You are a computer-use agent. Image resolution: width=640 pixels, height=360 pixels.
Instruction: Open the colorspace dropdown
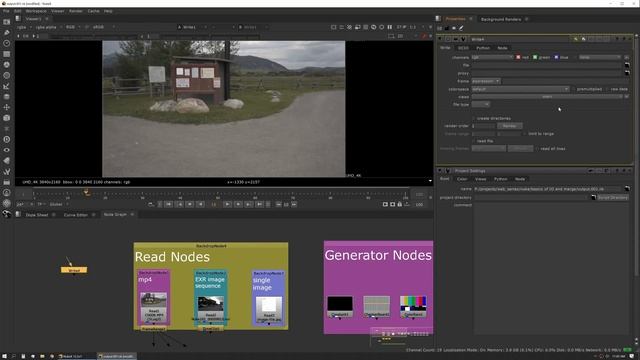coord(520,89)
